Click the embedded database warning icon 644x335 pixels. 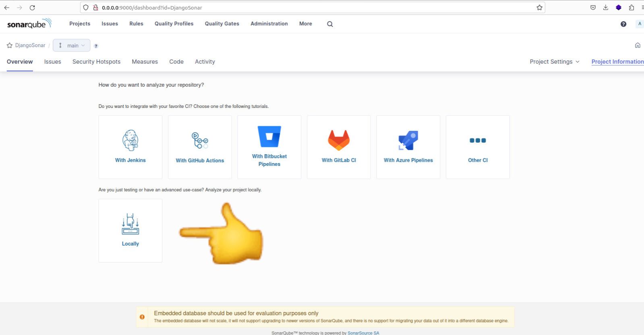pos(142,317)
